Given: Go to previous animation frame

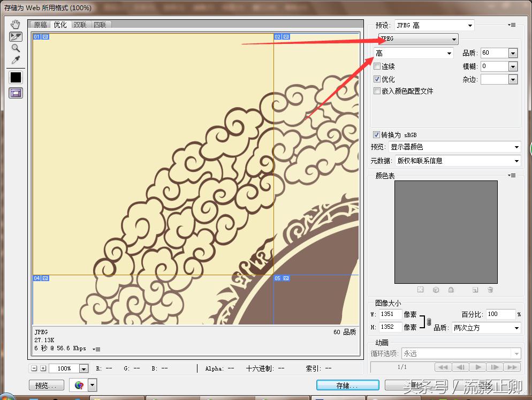Looking at the screenshot, I should click(x=460, y=367).
